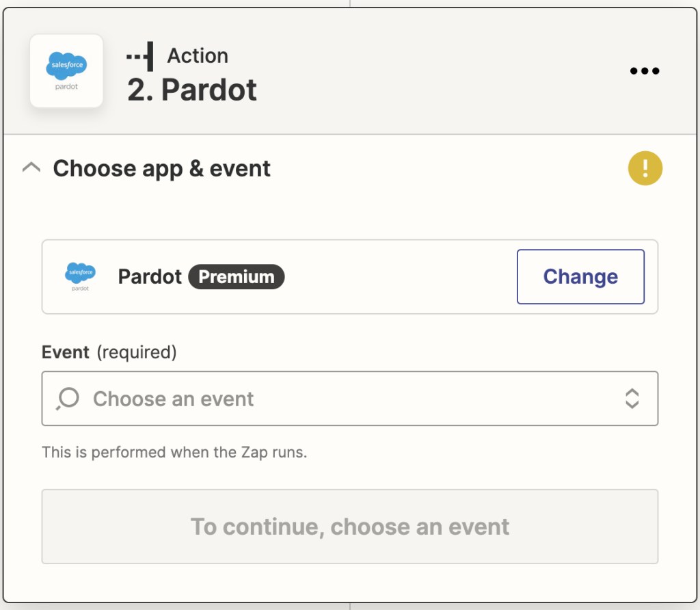
Task: Click the yellow warning alert icon
Action: pyautogui.click(x=645, y=168)
